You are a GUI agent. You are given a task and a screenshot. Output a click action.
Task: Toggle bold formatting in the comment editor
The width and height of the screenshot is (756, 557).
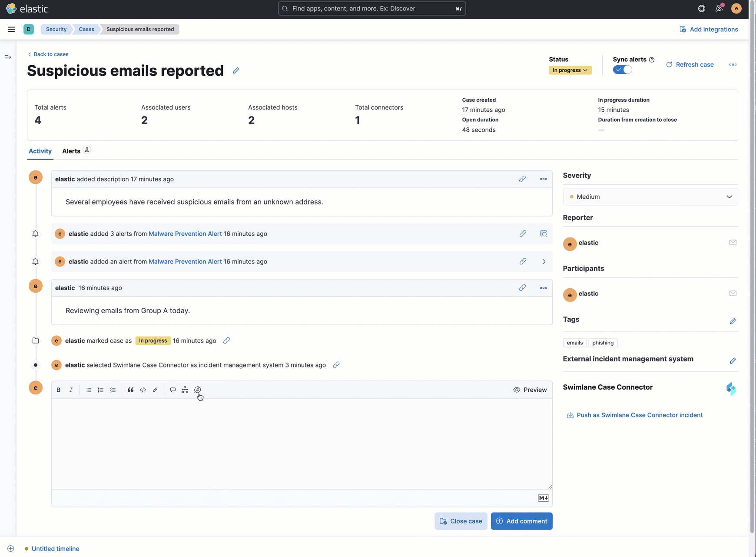pos(58,390)
